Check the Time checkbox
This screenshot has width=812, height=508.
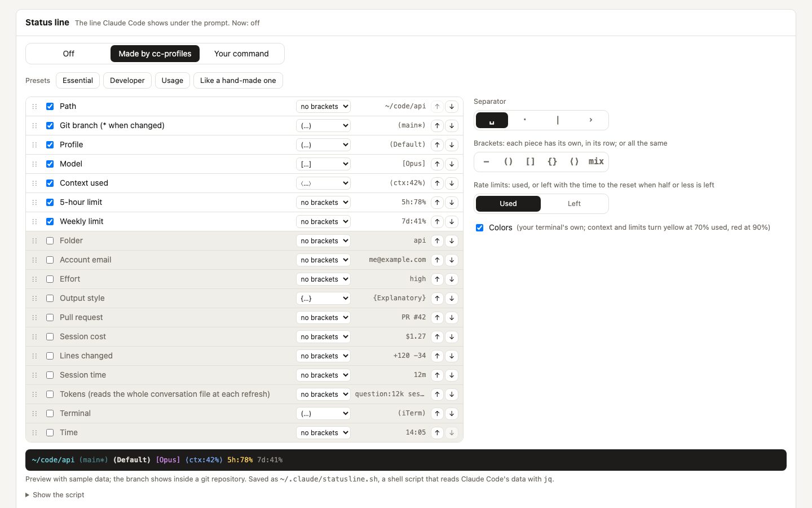point(50,432)
